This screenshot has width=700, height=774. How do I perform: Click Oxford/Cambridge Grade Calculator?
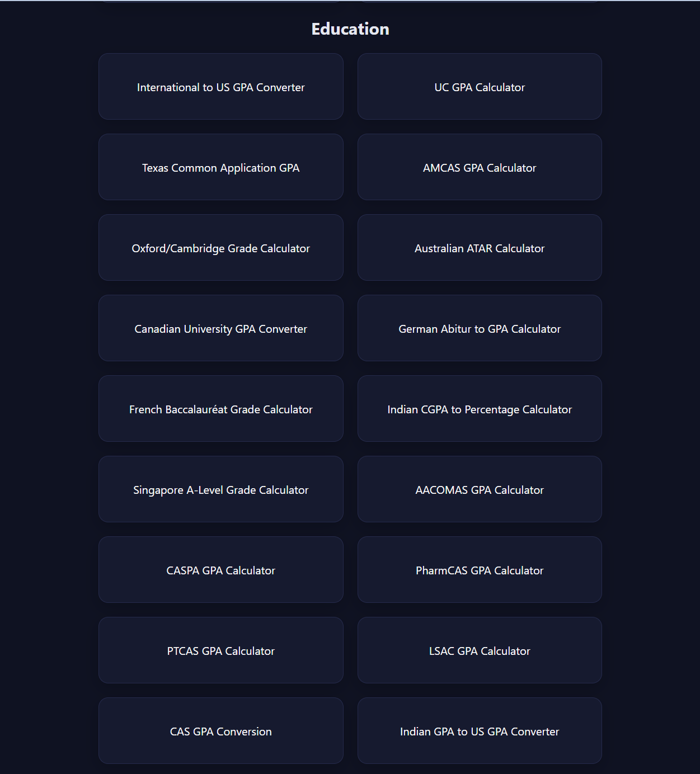pos(220,248)
